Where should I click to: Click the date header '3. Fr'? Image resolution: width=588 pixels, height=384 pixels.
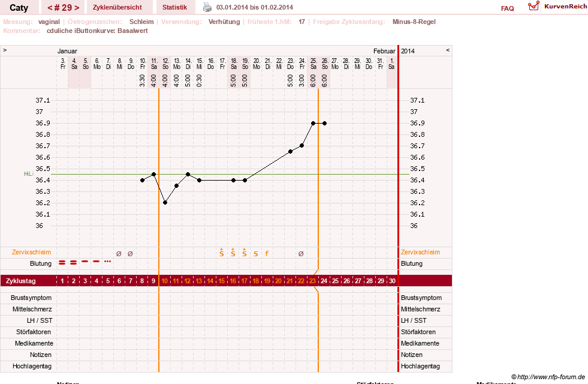coord(62,64)
